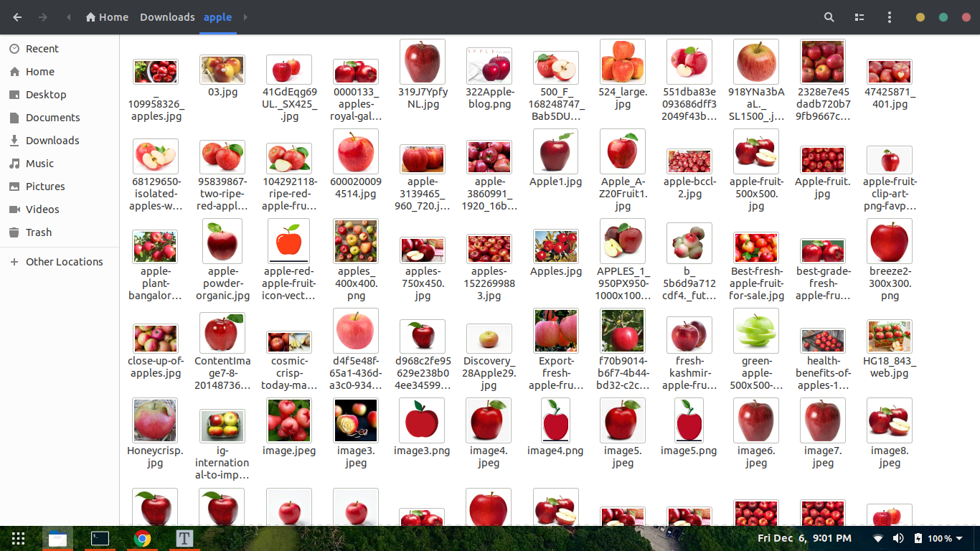980x551 pixels.
Task: Navigate to Downloads via the breadcrumb
Action: click(166, 17)
